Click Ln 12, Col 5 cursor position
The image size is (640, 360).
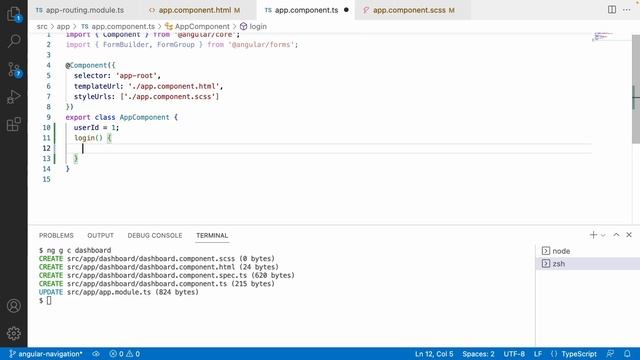(x=434, y=354)
